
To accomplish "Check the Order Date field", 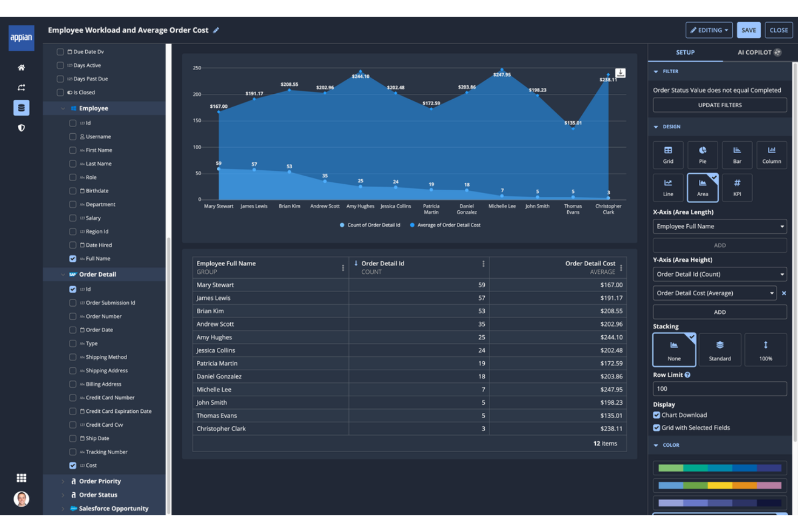I will [73, 330].
